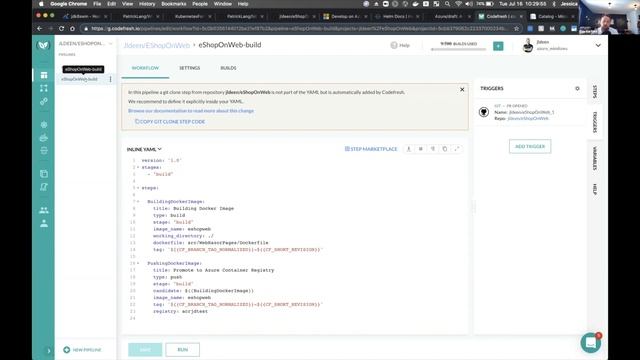Open the Chrome History menu

click(x=147, y=4)
